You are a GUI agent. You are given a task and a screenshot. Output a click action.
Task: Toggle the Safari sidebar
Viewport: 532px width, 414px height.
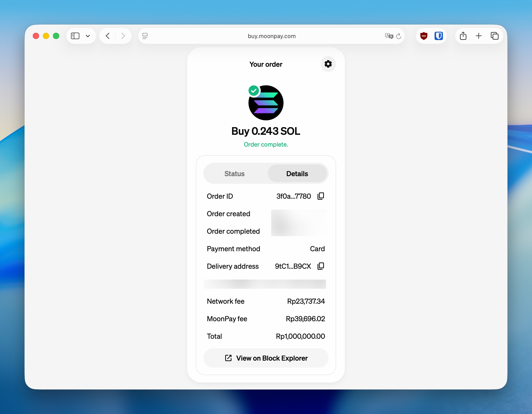[75, 36]
